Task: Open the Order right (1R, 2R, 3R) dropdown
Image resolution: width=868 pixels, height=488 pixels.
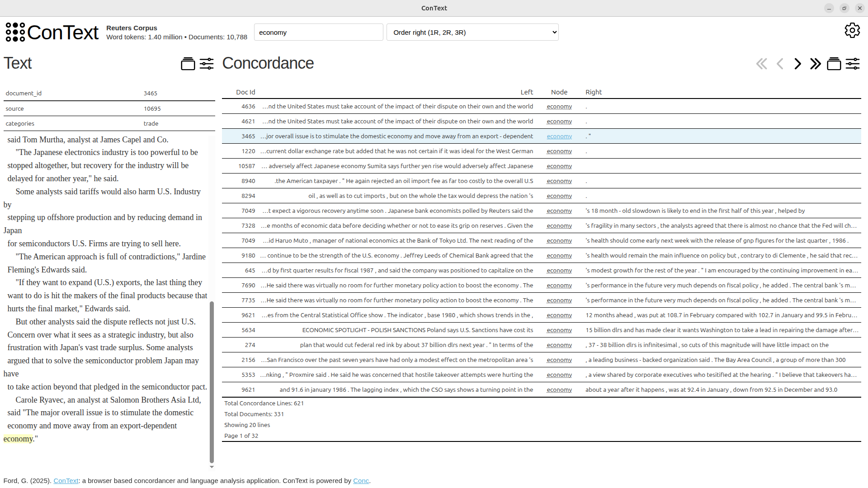Action: tap(472, 32)
